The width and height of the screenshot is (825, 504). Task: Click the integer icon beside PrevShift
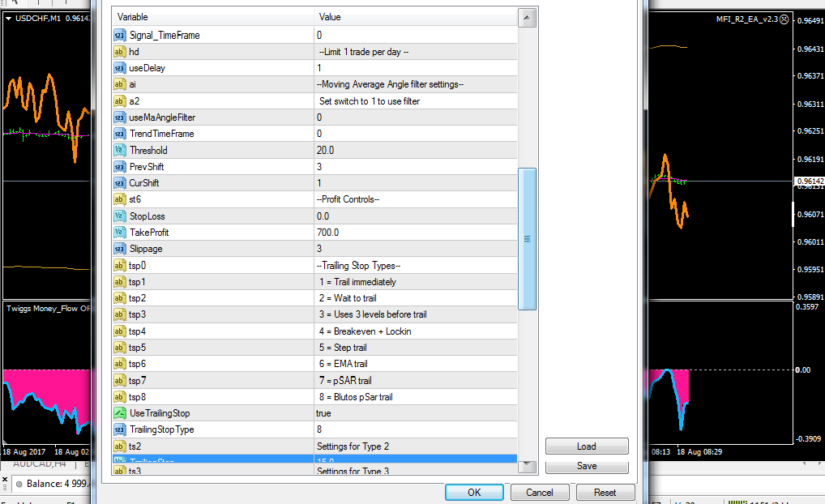(x=119, y=167)
